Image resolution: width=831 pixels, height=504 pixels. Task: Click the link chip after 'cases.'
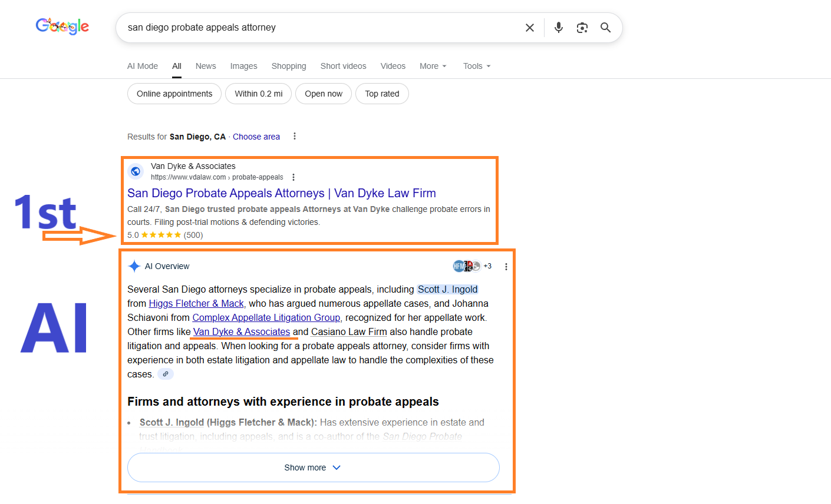pos(166,374)
